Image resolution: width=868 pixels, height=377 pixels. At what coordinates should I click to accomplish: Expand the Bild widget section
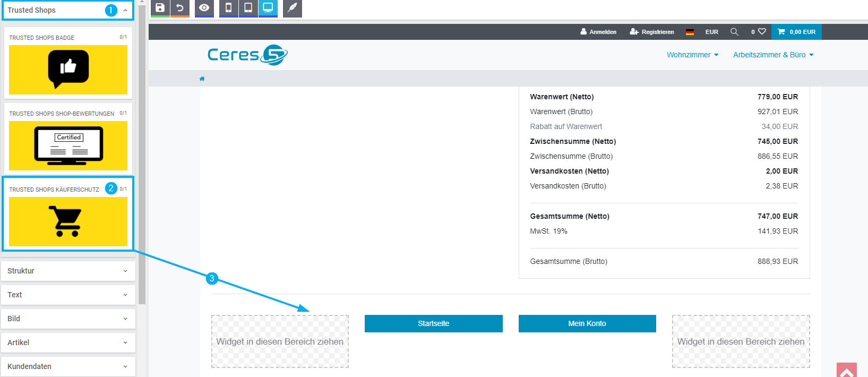[68, 319]
